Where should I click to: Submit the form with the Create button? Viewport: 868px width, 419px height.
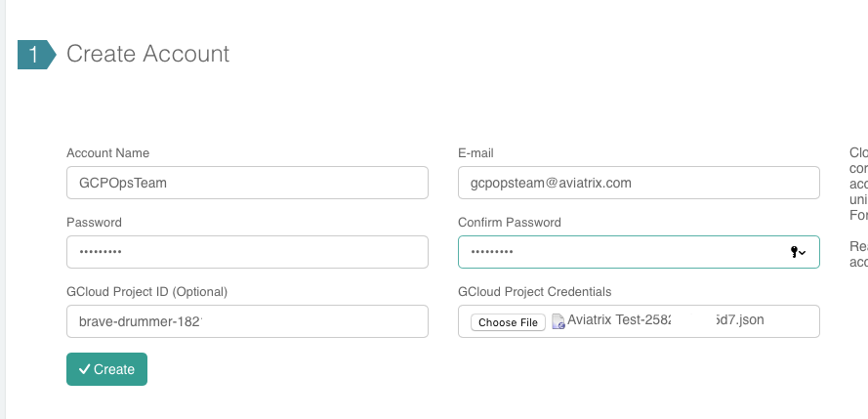pyautogui.click(x=106, y=369)
